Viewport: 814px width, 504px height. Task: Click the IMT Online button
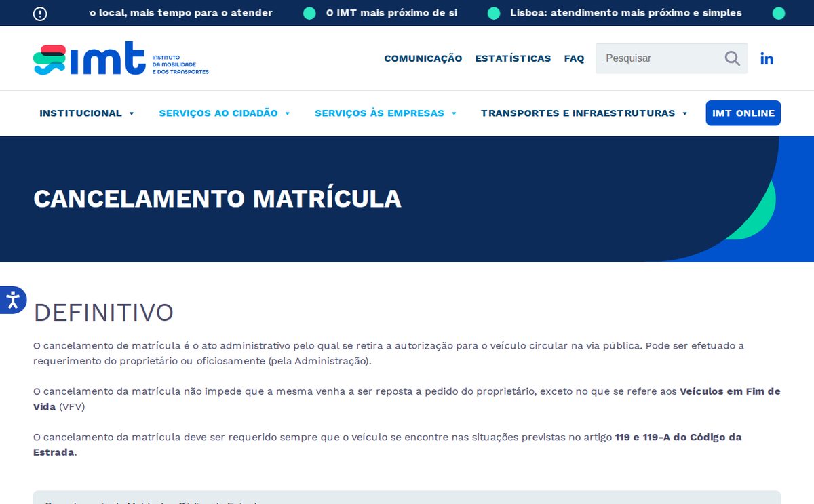[743, 113]
